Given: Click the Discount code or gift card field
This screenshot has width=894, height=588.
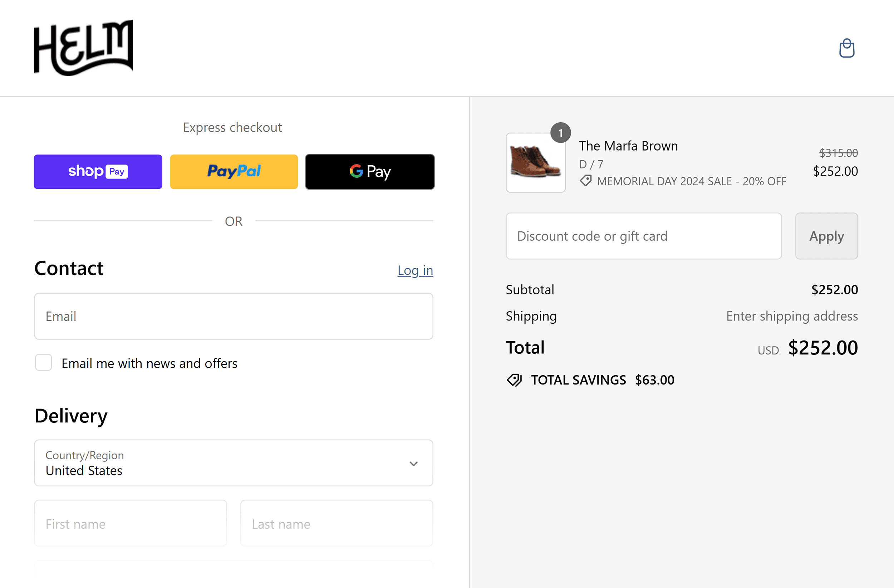Looking at the screenshot, I should point(643,236).
